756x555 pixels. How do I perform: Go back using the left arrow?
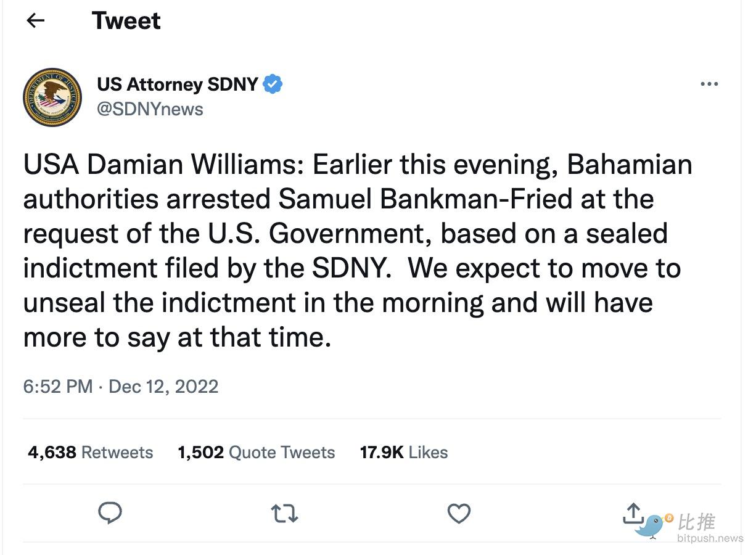click(x=36, y=21)
